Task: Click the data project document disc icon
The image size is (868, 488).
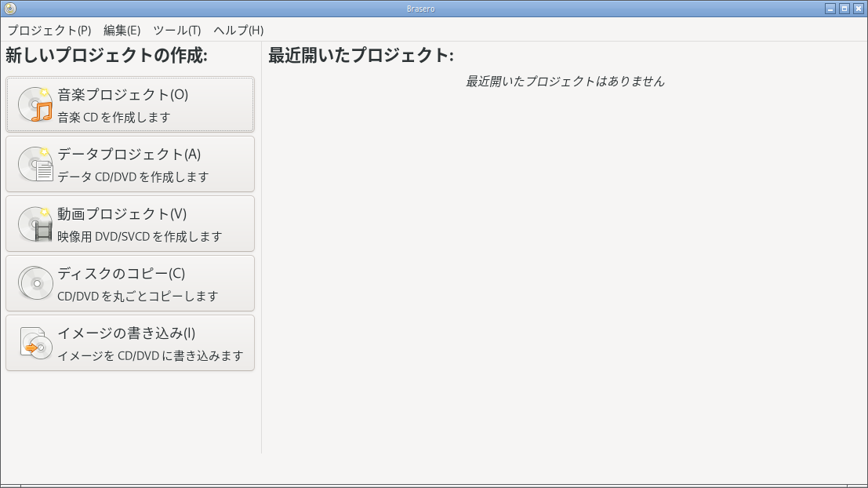Action: (35, 164)
